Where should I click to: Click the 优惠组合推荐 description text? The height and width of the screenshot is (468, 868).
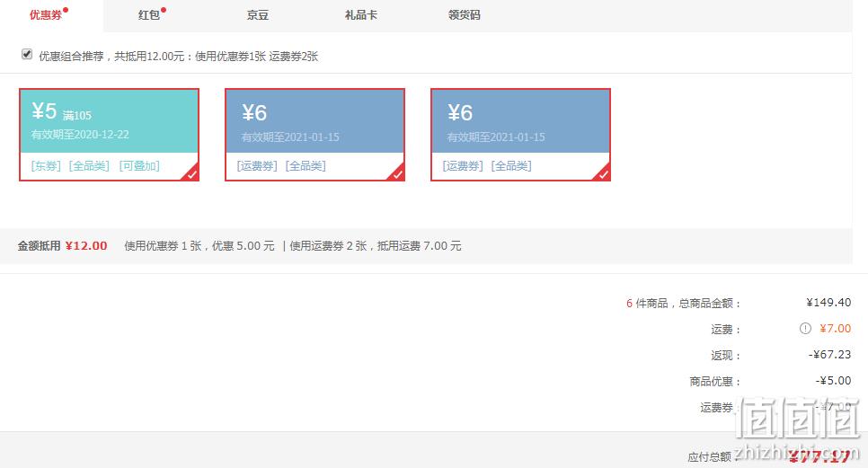point(178,57)
